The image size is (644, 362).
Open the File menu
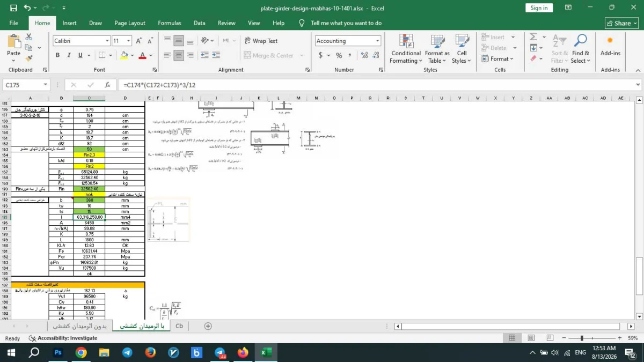pos(14,23)
